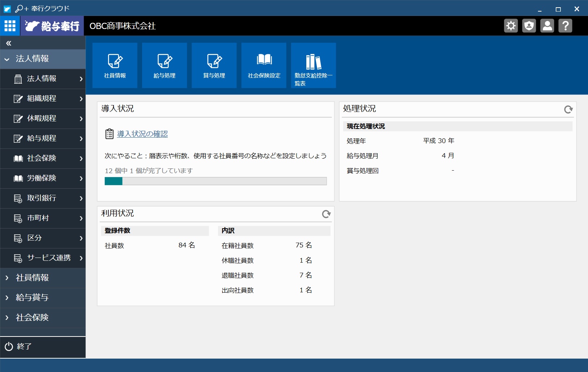
Task: Open the settings gear in the top bar
Action: tap(511, 26)
